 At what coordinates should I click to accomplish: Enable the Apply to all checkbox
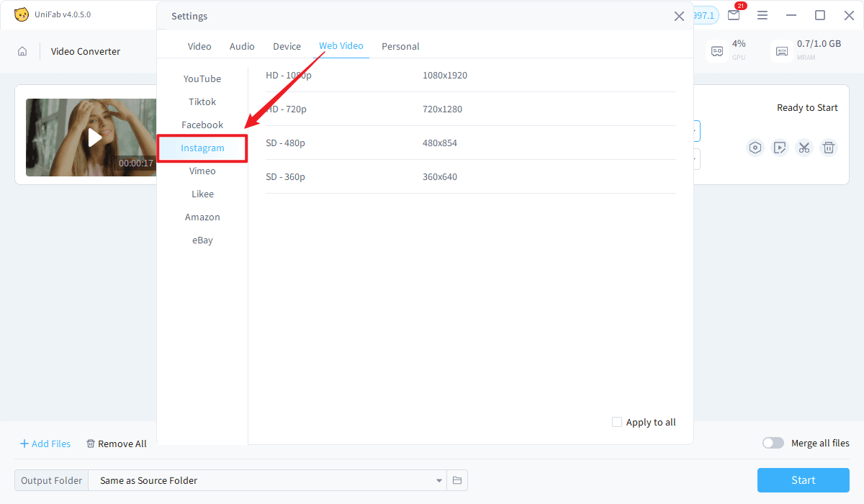(617, 422)
